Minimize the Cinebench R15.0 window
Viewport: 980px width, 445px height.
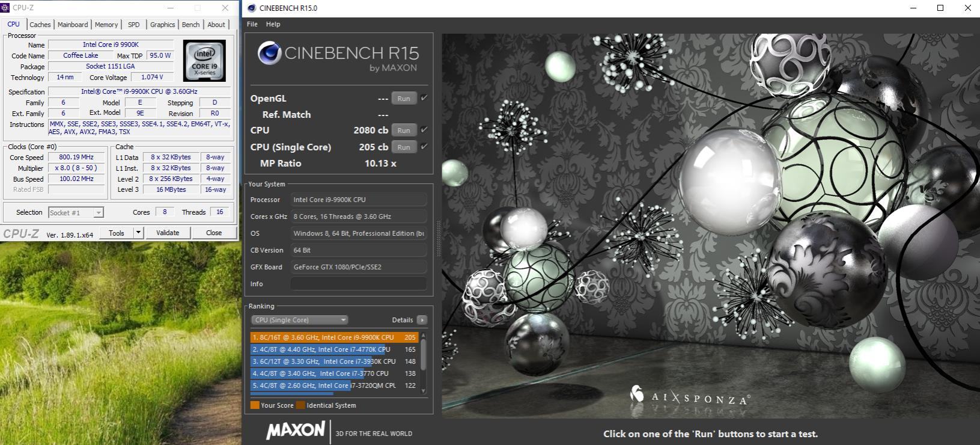click(x=913, y=8)
